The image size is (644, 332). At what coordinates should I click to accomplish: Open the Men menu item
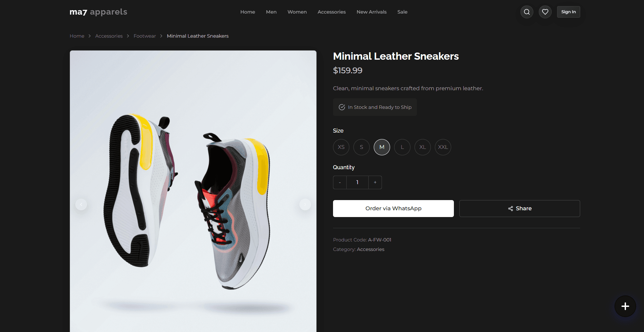click(271, 12)
